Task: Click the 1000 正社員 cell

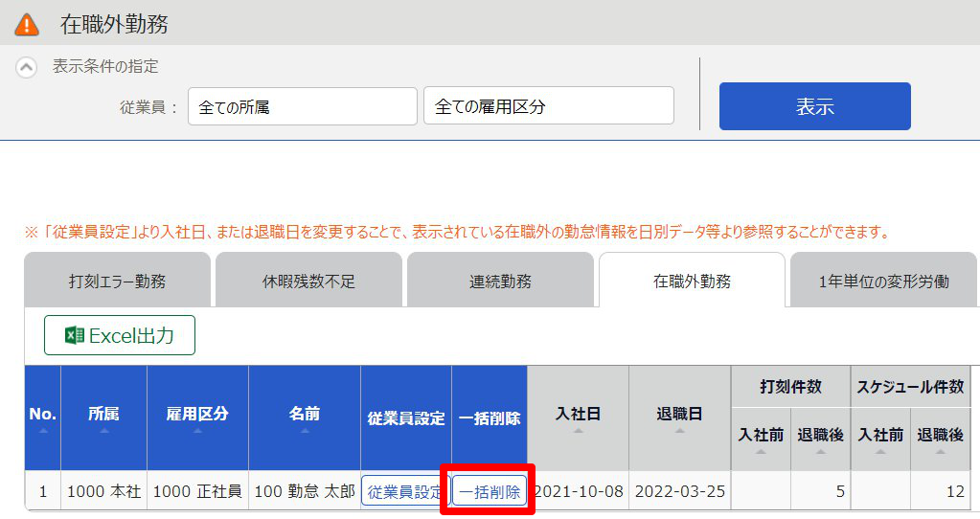Action: click(x=197, y=491)
